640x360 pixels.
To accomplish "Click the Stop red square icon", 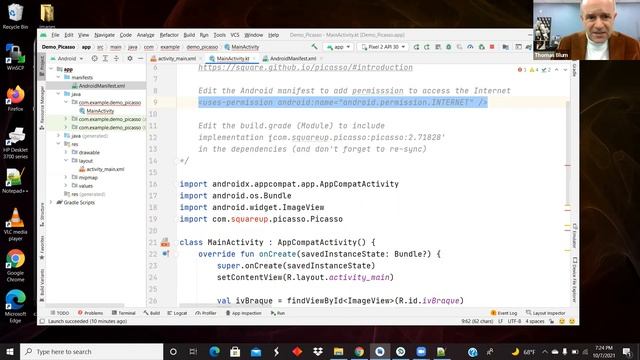I will 492,47.
